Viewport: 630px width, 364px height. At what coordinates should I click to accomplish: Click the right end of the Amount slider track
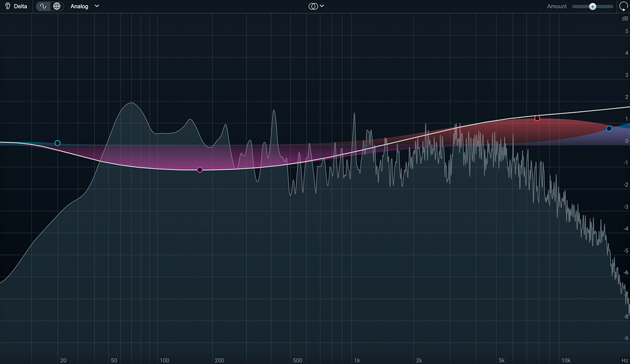[x=611, y=7]
